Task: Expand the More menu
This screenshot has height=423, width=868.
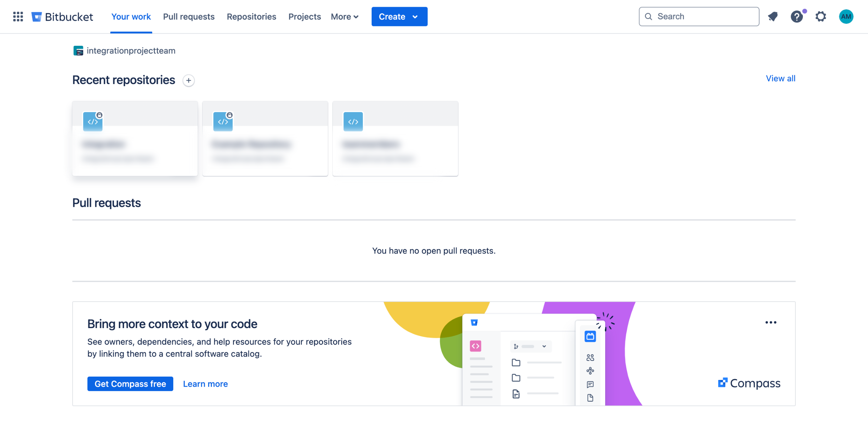Action: 344,17
